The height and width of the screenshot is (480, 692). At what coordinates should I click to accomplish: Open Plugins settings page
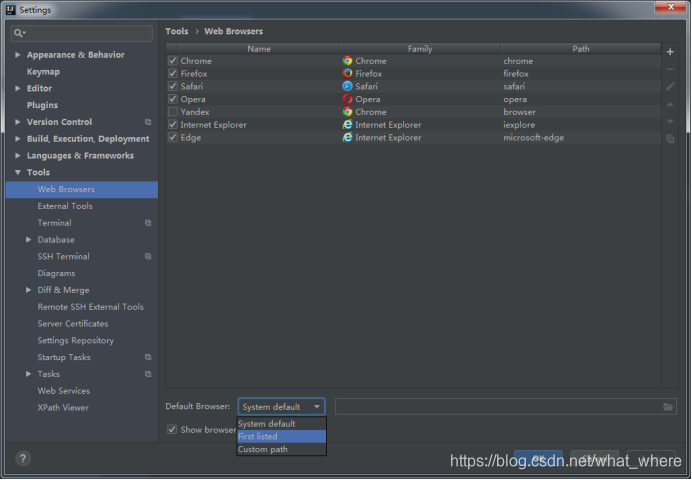42,105
